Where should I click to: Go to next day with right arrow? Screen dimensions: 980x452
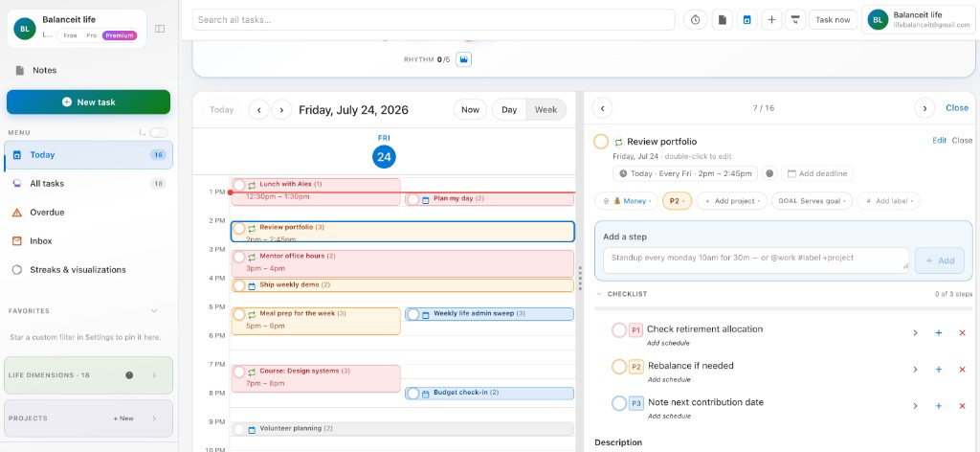pyautogui.click(x=281, y=110)
